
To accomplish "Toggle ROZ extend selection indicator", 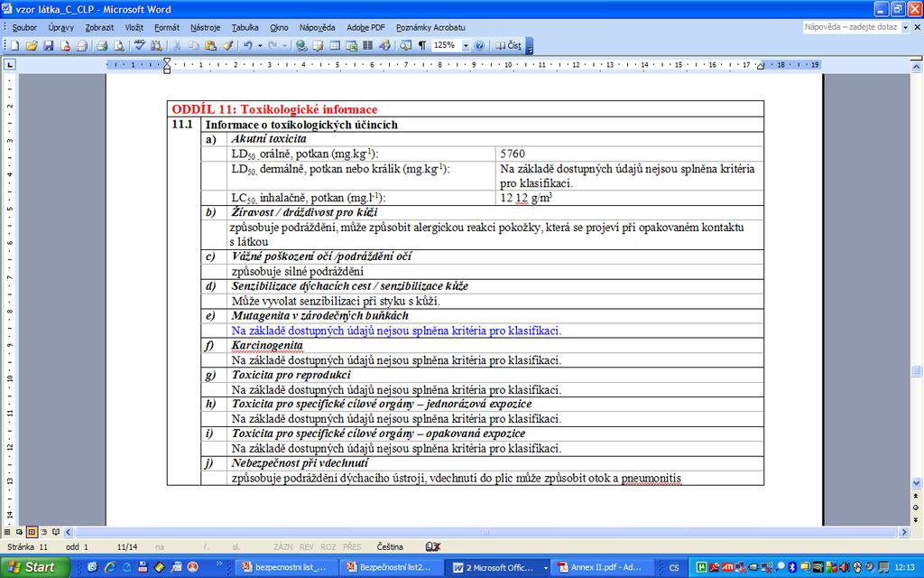I will pos(328,546).
